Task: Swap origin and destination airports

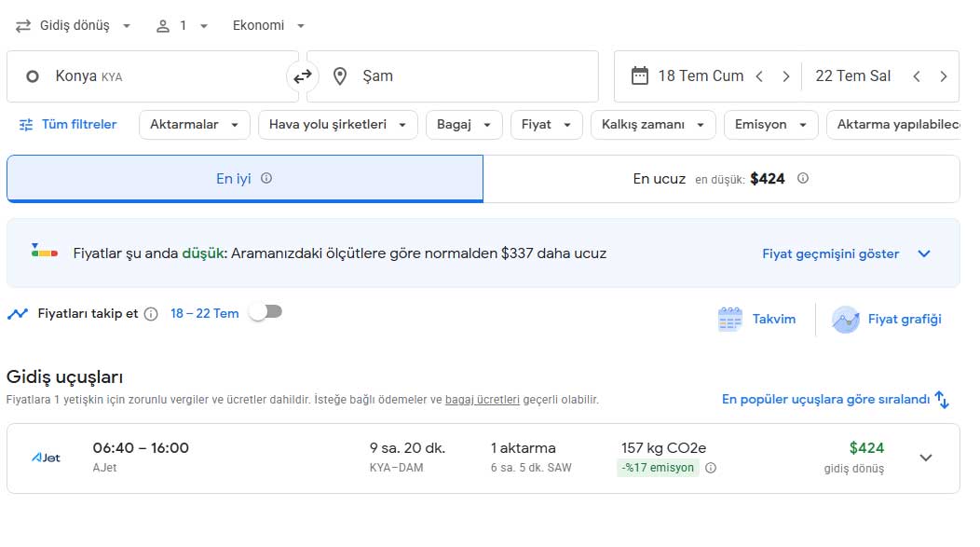Action: [303, 76]
